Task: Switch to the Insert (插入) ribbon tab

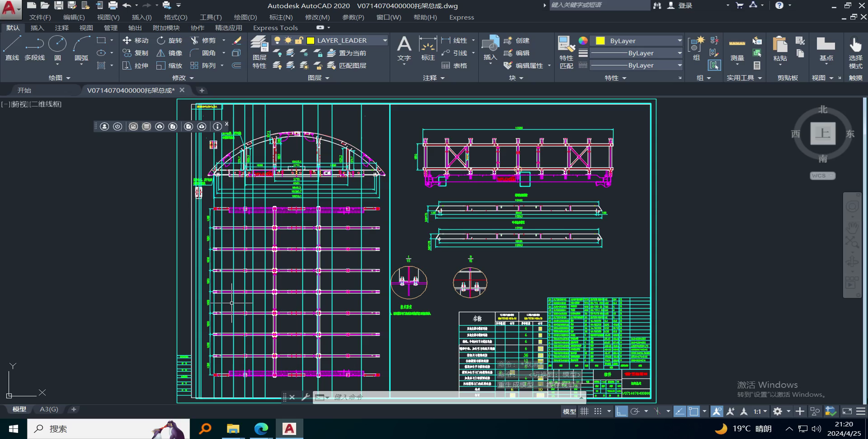Action: coord(37,28)
